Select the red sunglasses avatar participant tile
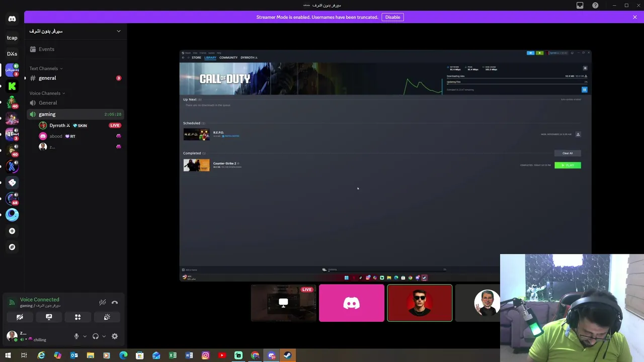The height and width of the screenshot is (362, 644). coord(420,303)
